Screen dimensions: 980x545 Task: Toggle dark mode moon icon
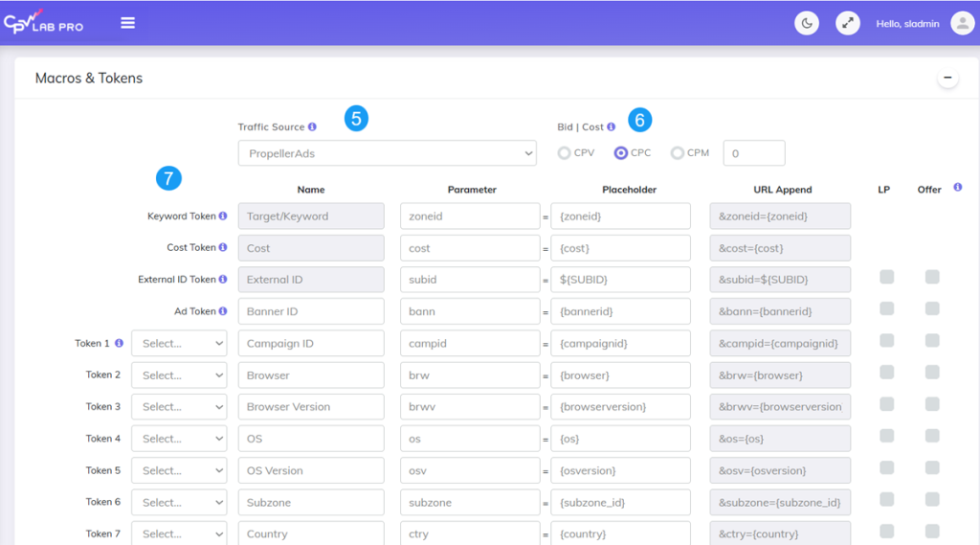pos(806,23)
